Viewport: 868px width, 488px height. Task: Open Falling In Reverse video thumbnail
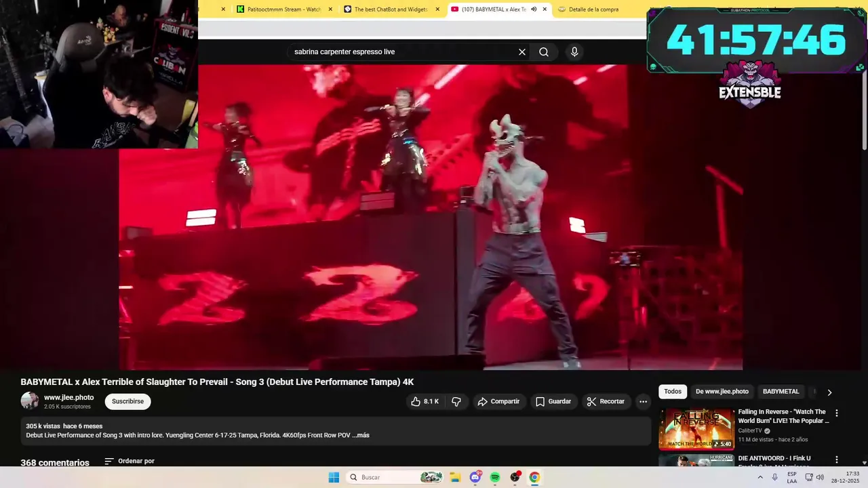pyautogui.click(x=696, y=429)
